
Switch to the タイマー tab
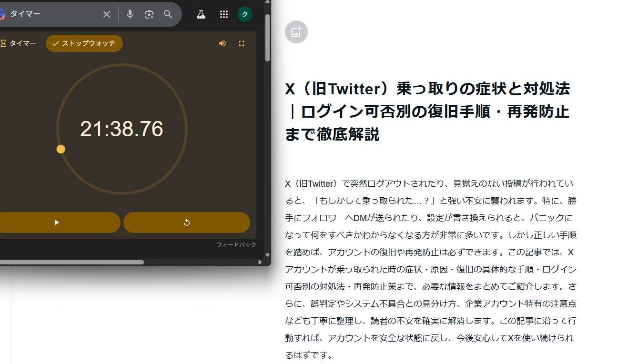(x=19, y=43)
